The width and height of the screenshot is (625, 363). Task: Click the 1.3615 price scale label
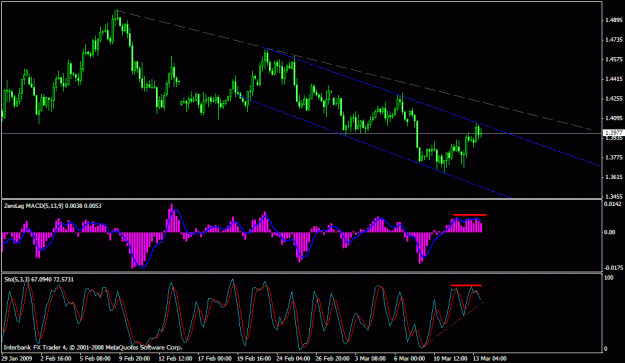613,177
